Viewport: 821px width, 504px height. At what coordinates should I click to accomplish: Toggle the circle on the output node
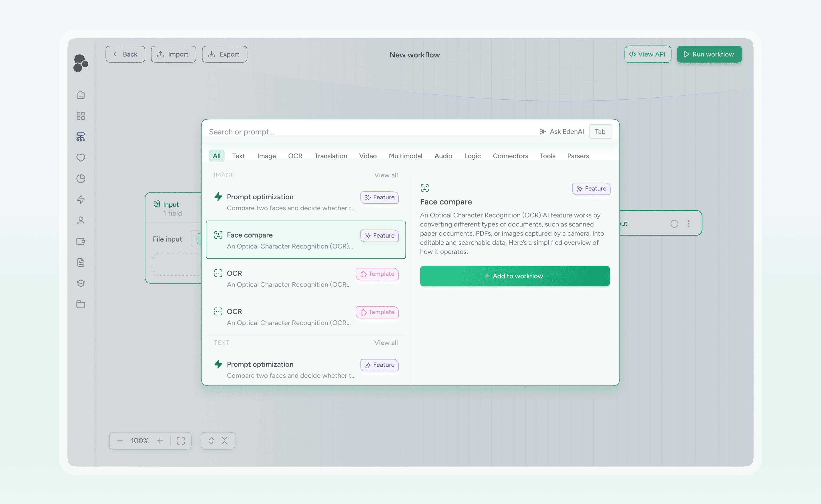(674, 224)
